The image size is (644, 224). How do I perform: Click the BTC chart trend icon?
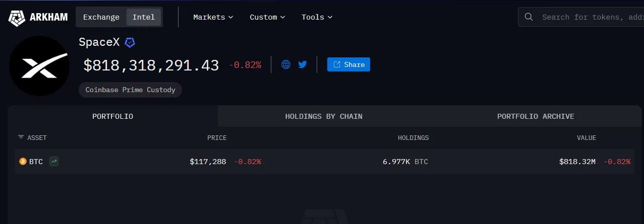click(54, 162)
